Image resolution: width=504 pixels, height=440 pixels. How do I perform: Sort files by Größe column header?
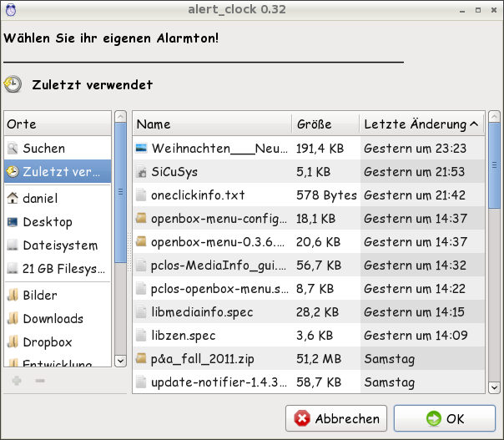coord(325,124)
